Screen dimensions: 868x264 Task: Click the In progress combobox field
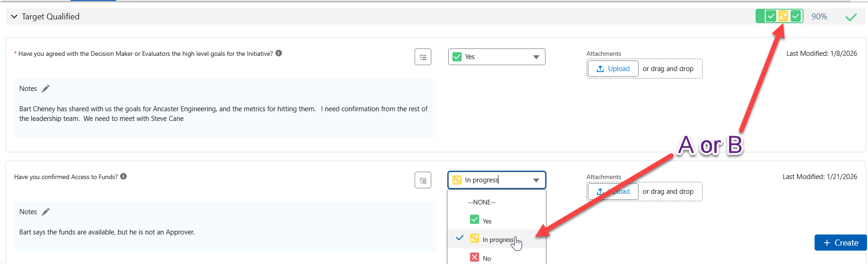pos(496,180)
